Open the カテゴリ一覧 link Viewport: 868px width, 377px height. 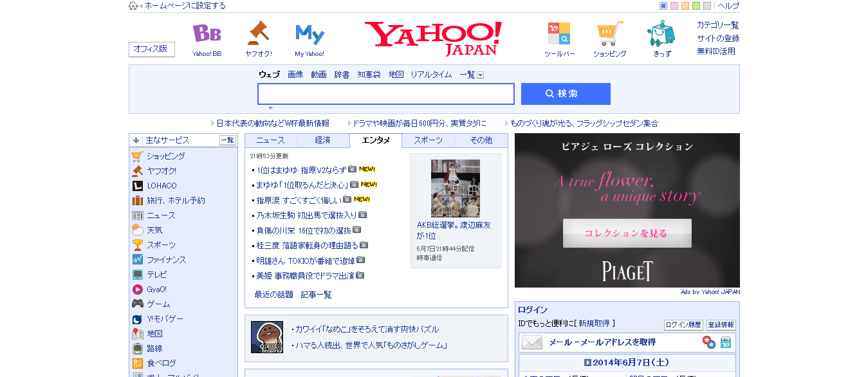pos(718,25)
